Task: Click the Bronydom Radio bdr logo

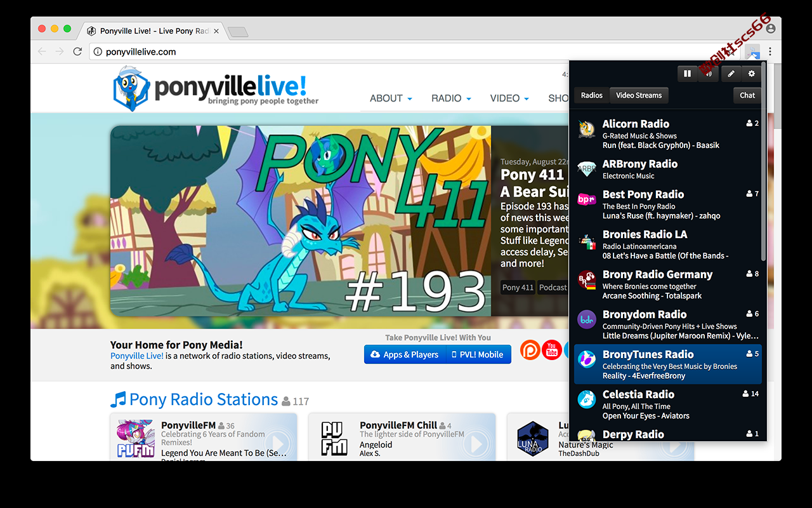Action: [x=587, y=319]
